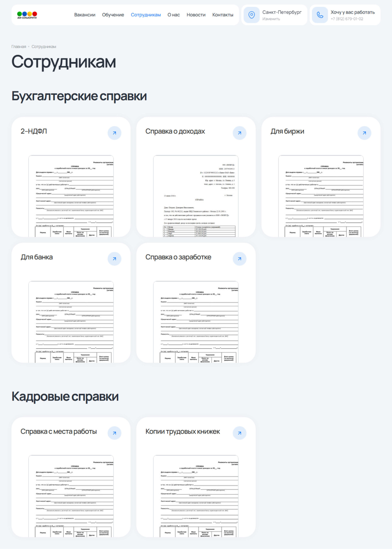The width and height of the screenshot is (392, 549).
Task: Open the Справка о заработке document thumbnail
Action: [196, 322]
